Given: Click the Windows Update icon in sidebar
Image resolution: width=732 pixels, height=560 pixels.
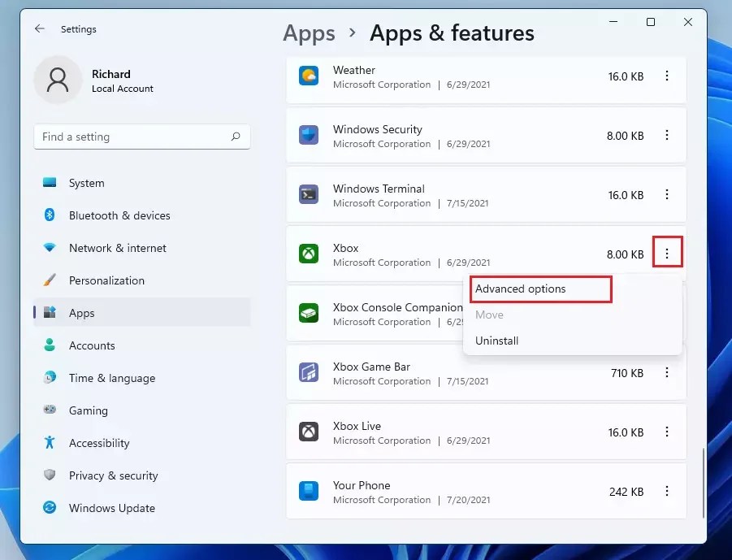Looking at the screenshot, I should point(50,508).
